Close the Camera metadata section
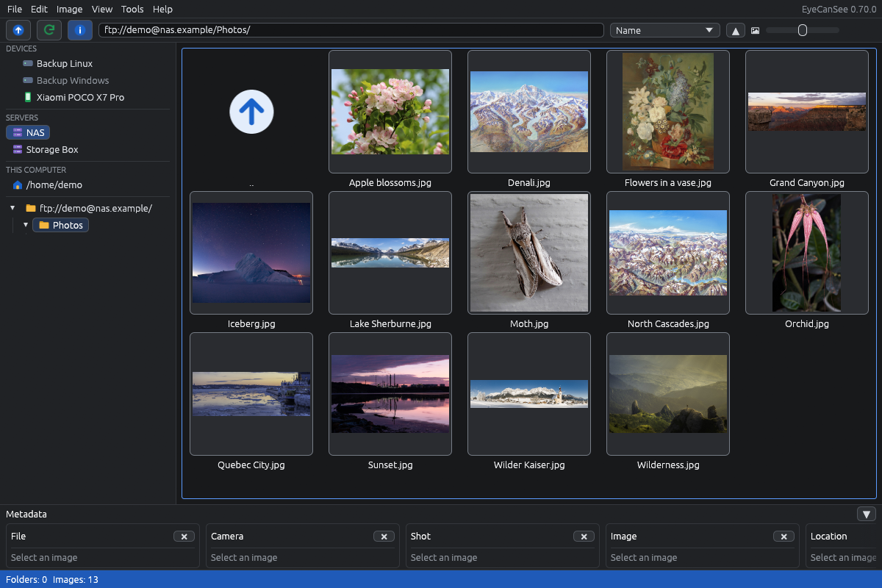 coord(384,537)
